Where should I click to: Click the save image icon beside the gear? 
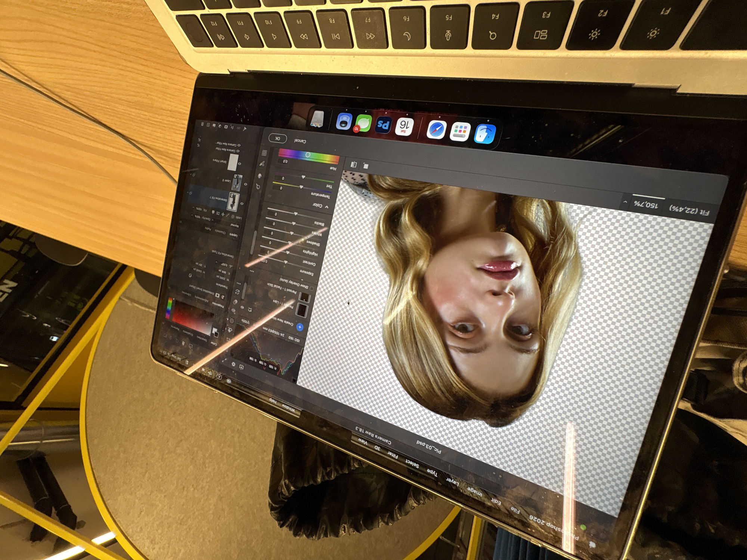242,368
